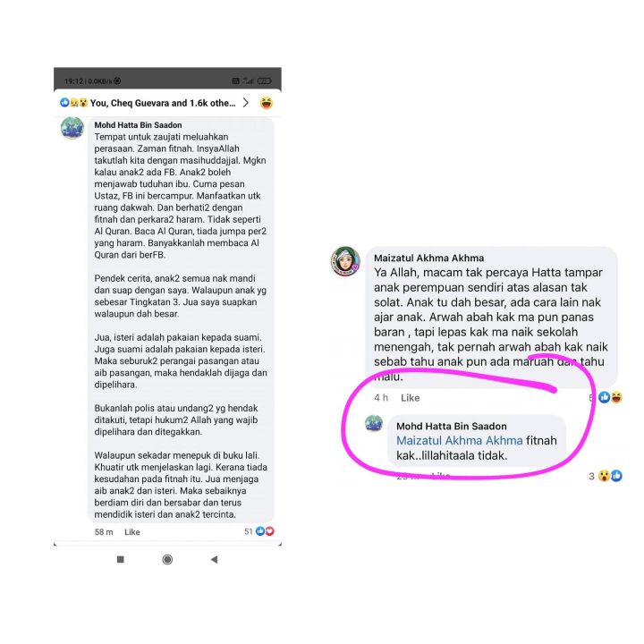The image size is (644, 644).
Task: Tap the red heart reaction on long comment
Action: 269,531
